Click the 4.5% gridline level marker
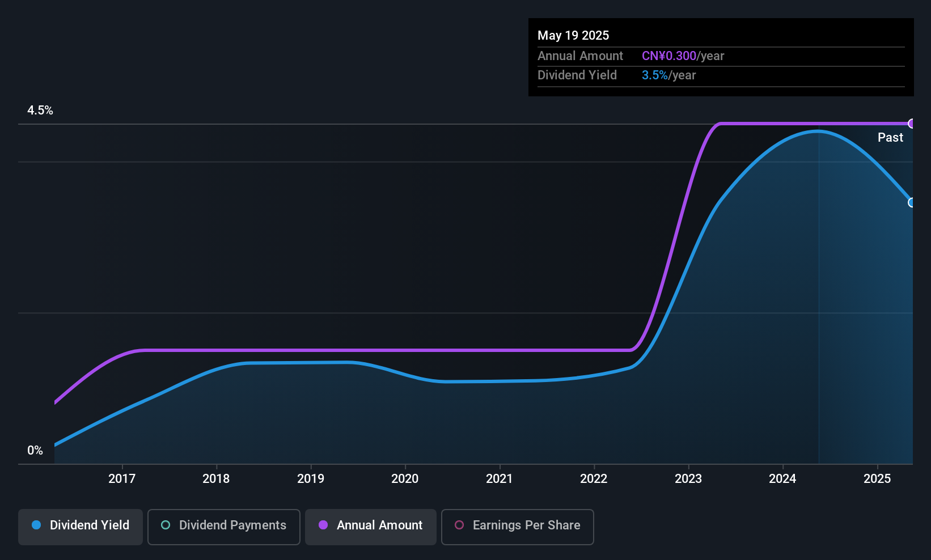 click(x=40, y=111)
